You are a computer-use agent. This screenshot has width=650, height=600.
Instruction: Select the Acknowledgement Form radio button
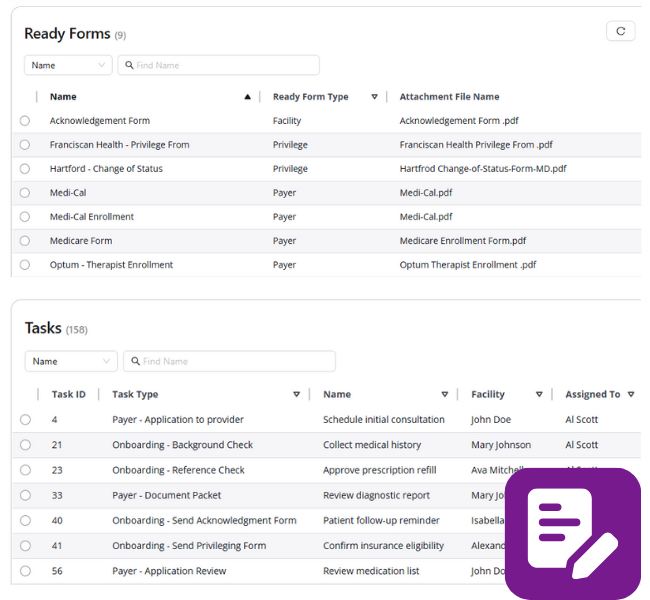pyautogui.click(x=25, y=121)
